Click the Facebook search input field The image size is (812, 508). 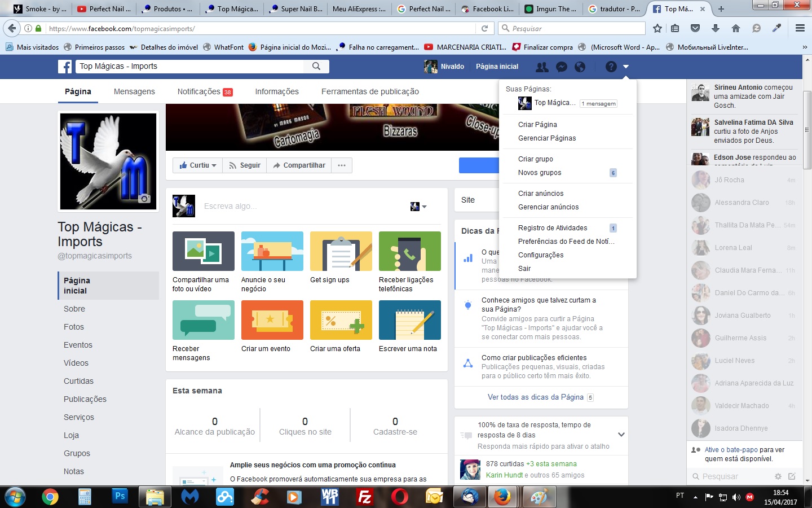tap(191, 67)
